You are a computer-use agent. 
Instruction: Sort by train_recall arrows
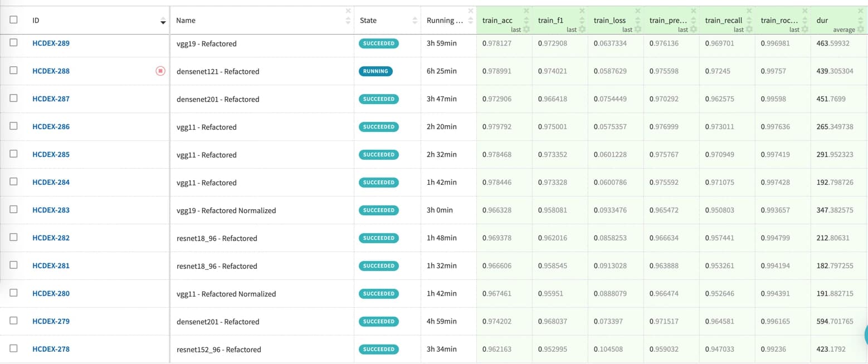point(749,21)
